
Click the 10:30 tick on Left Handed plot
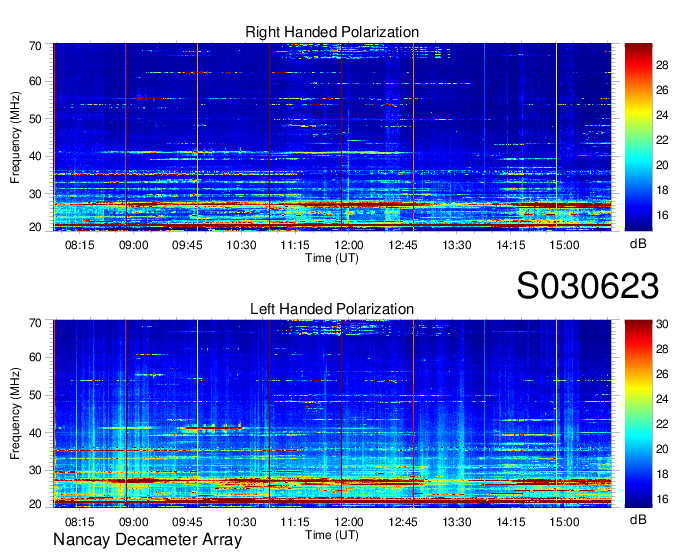[241, 522]
